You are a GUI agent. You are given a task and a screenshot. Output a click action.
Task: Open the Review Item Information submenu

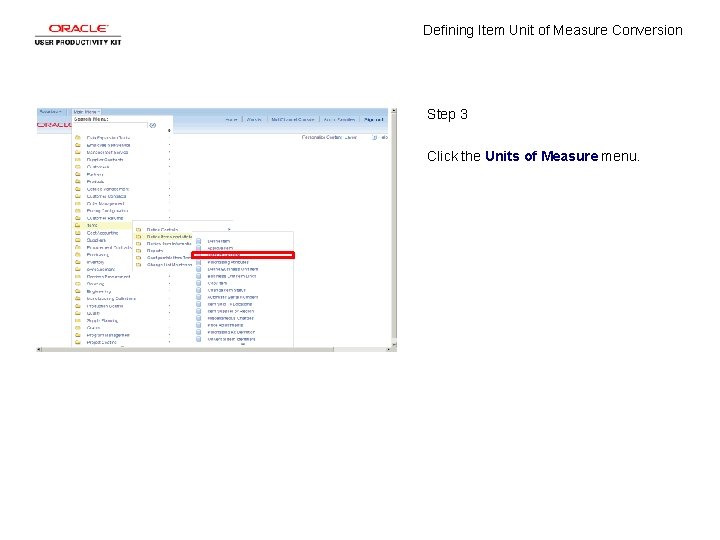click(169, 243)
